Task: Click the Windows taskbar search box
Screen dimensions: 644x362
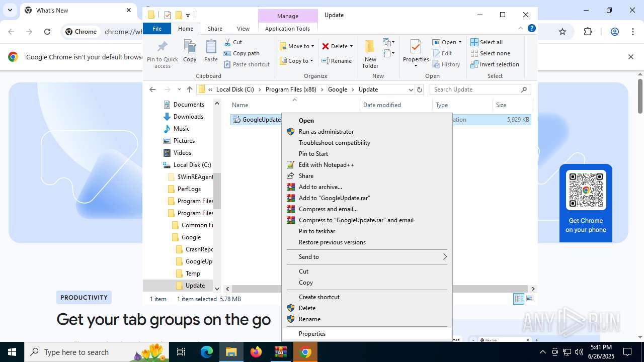Action: tap(96, 352)
